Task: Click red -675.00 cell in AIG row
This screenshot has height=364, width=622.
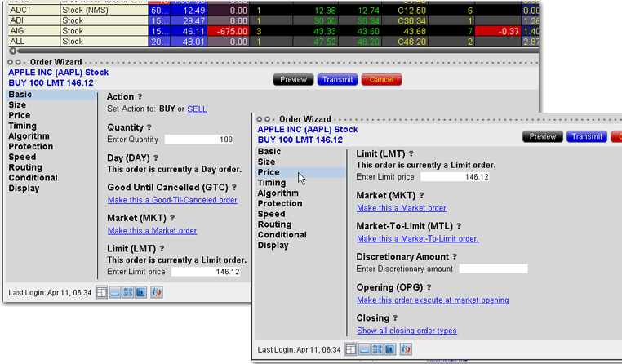Action: tap(228, 31)
